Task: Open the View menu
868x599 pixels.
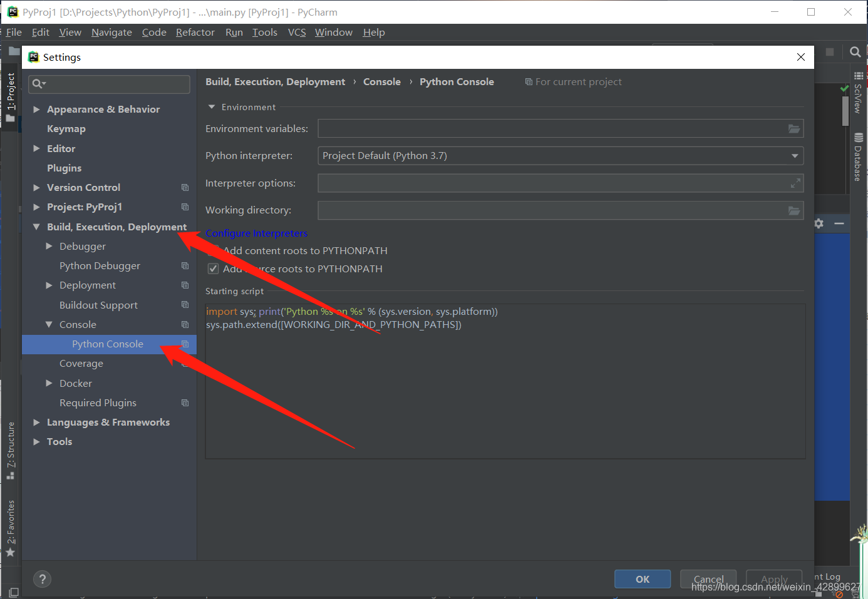Action: [70, 33]
